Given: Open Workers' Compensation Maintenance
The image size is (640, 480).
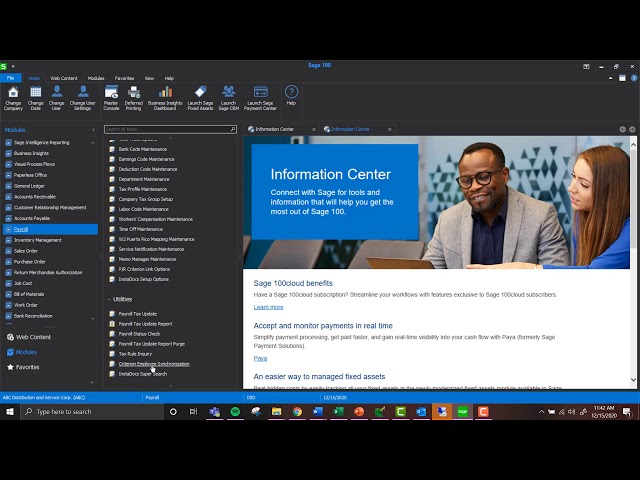Looking at the screenshot, I should click(156, 219).
